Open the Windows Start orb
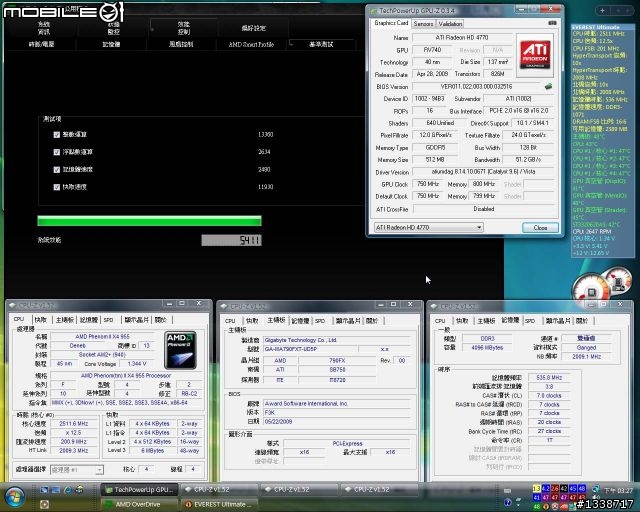The image size is (640, 512). point(15,496)
